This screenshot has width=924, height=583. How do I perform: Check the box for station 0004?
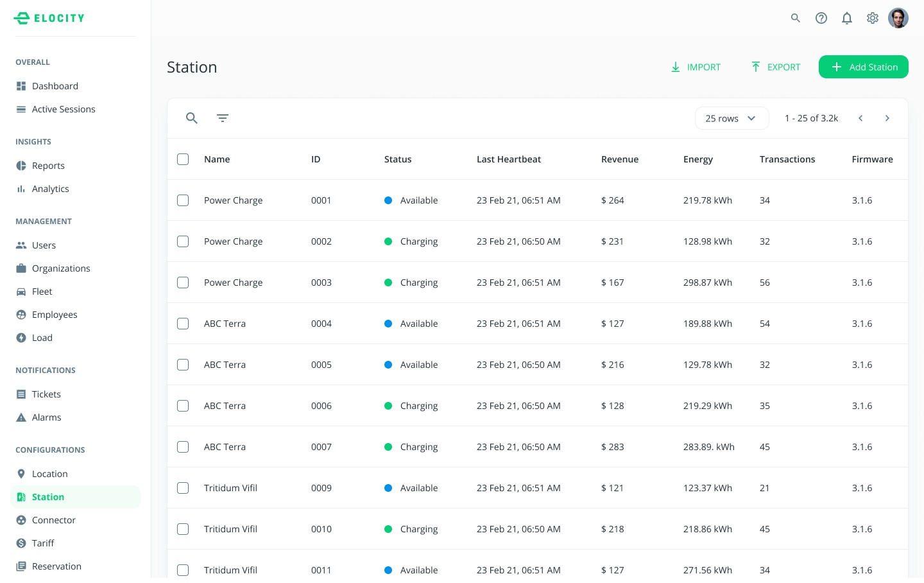click(183, 324)
